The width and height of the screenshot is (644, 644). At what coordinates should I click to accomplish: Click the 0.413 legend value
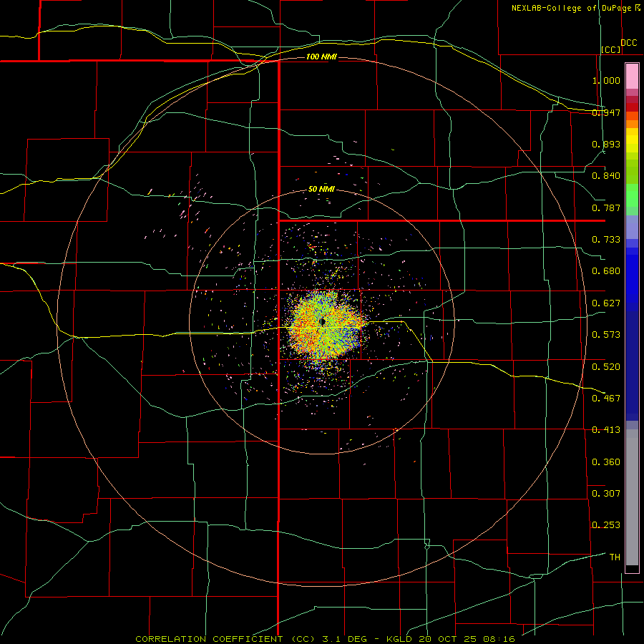(x=606, y=430)
